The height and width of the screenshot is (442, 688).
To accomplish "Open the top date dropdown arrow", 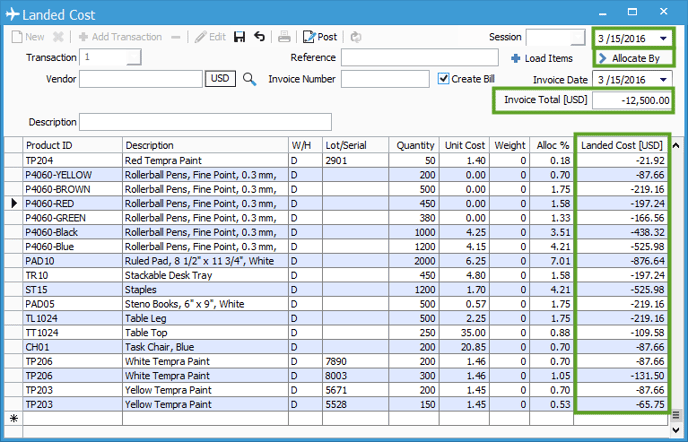I will pyautogui.click(x=663, y=38).
